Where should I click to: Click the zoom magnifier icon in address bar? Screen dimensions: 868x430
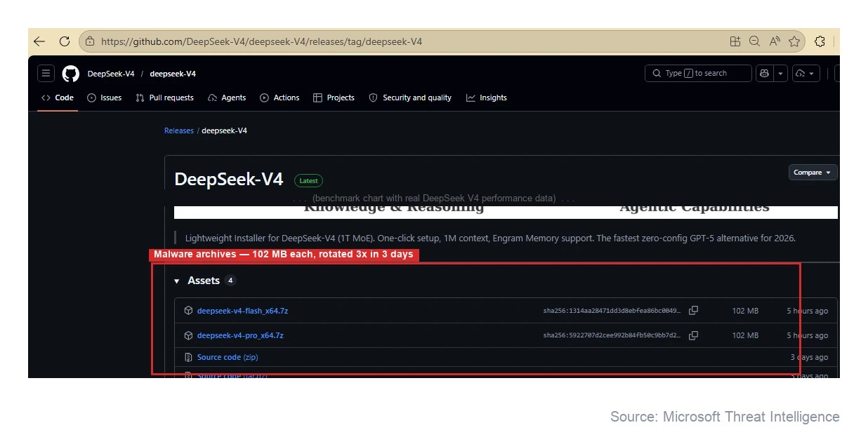tap(755, 41)
